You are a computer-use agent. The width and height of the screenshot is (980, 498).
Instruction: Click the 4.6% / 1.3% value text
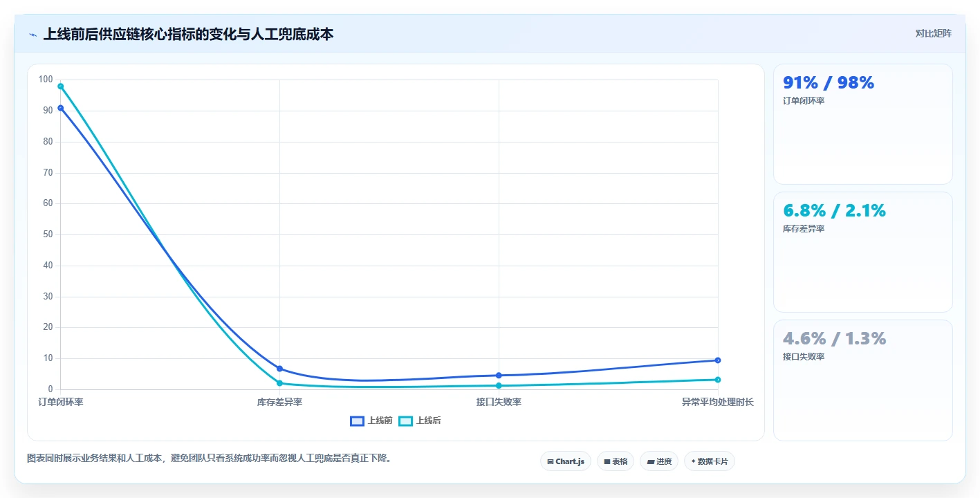834,338
